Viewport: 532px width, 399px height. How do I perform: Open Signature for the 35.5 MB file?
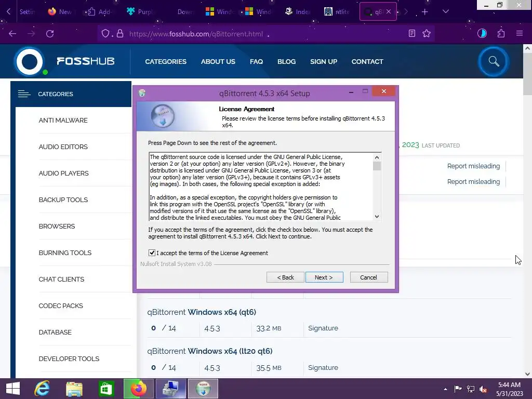323,367
